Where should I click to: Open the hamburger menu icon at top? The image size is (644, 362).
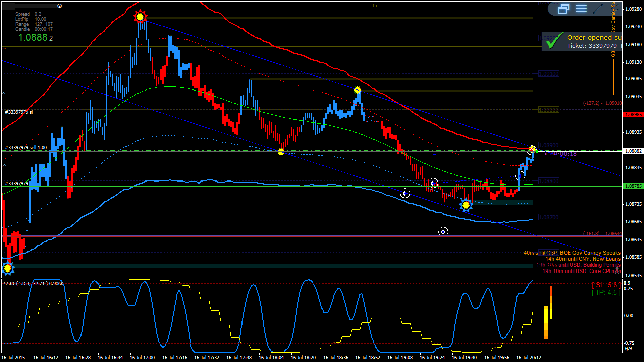581,8
